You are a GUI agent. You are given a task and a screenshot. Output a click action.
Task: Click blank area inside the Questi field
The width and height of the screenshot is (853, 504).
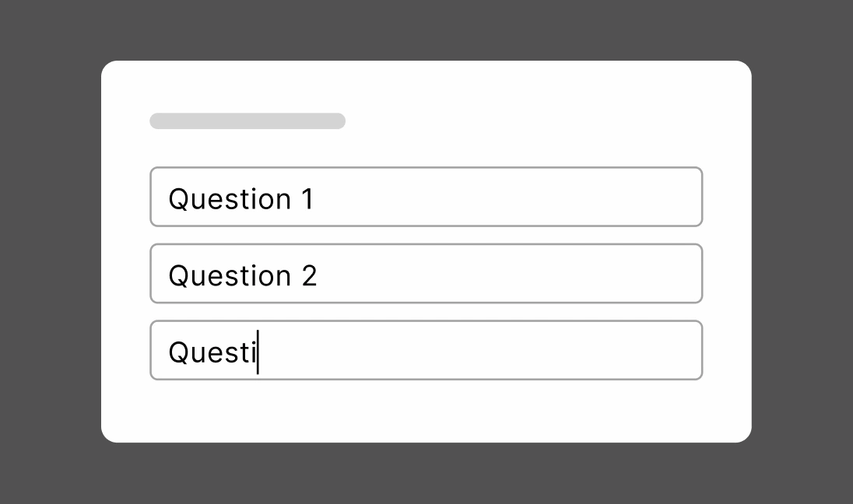coord(479,350)
